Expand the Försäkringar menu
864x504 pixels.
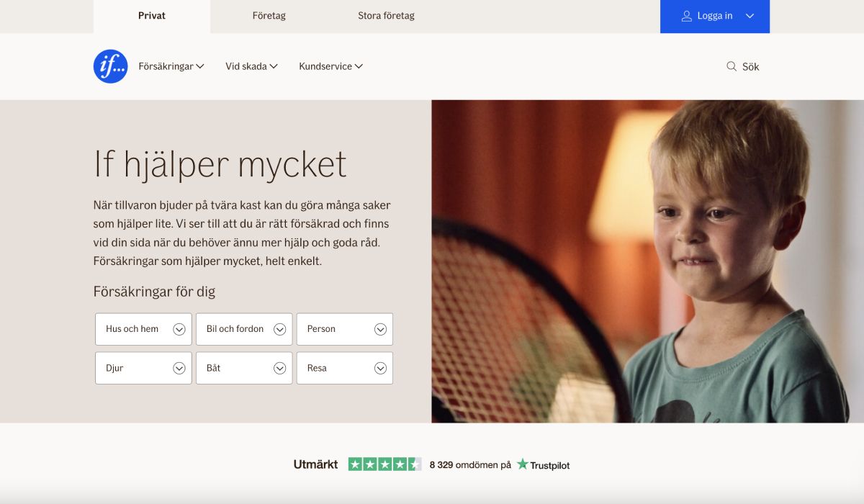(x=171, y=66)
